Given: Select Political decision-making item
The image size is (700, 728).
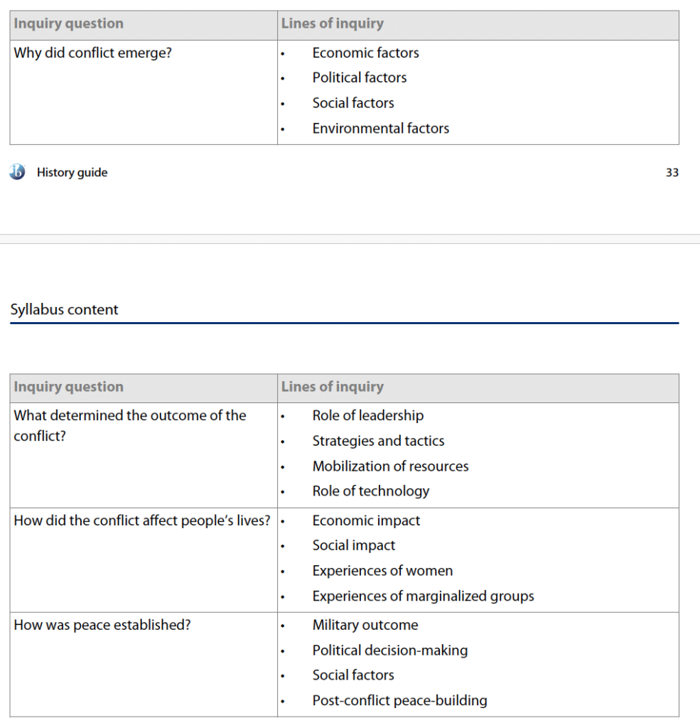Looking at the screenshot, I should (x=390, y=651).
